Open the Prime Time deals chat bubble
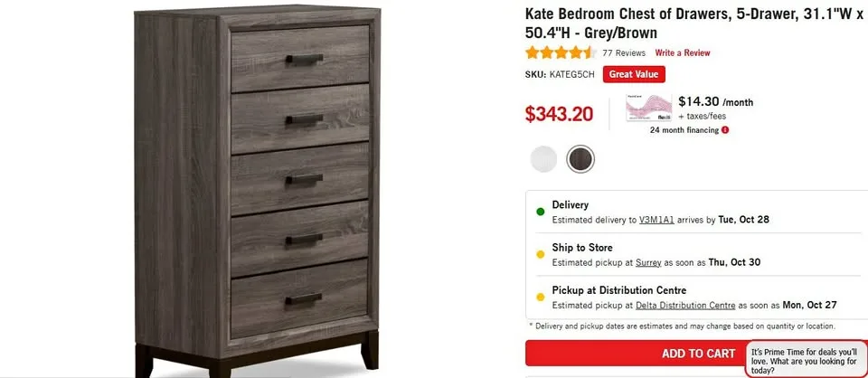 pos(807,360)
